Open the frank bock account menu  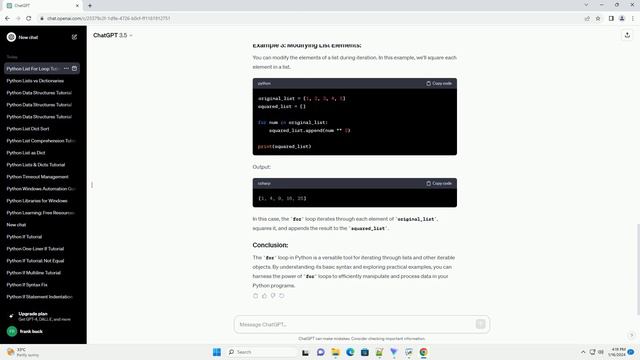click(x=43, y=331)
